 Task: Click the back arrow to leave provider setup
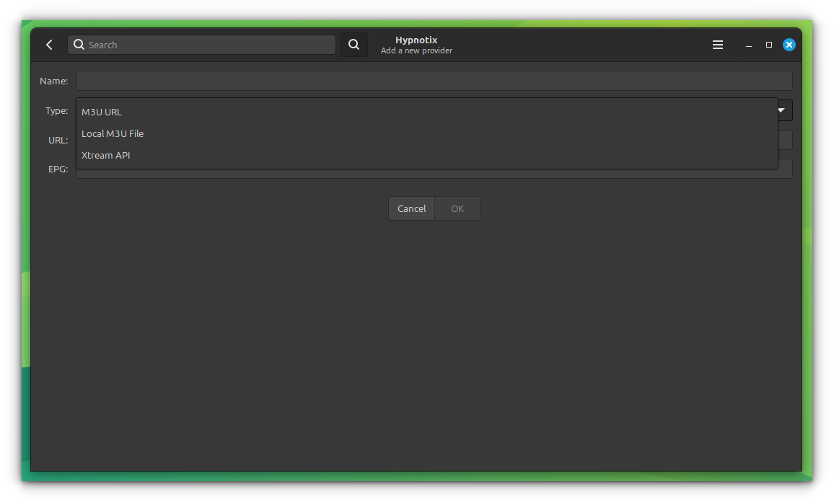[x=49, y=44]
